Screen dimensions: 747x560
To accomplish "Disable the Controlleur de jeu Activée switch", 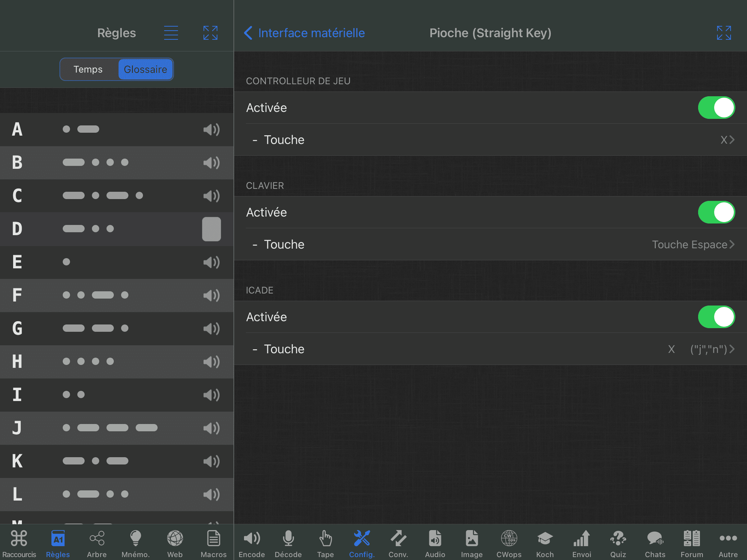I will pos(716,108).
